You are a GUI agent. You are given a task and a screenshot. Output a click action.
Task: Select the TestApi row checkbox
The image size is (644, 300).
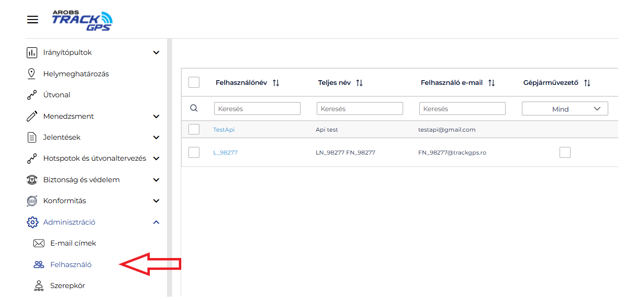pyautogui.click(x=194, y=129)
